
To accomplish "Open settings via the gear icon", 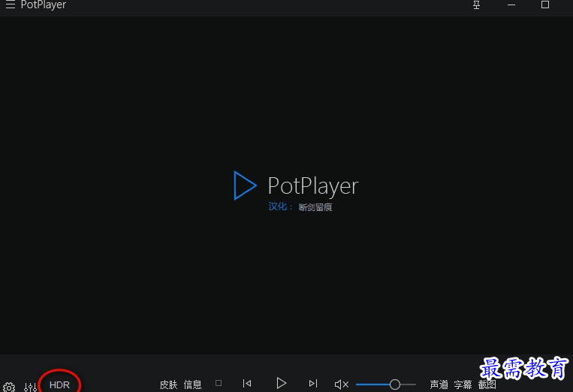I will click(9, 387).
